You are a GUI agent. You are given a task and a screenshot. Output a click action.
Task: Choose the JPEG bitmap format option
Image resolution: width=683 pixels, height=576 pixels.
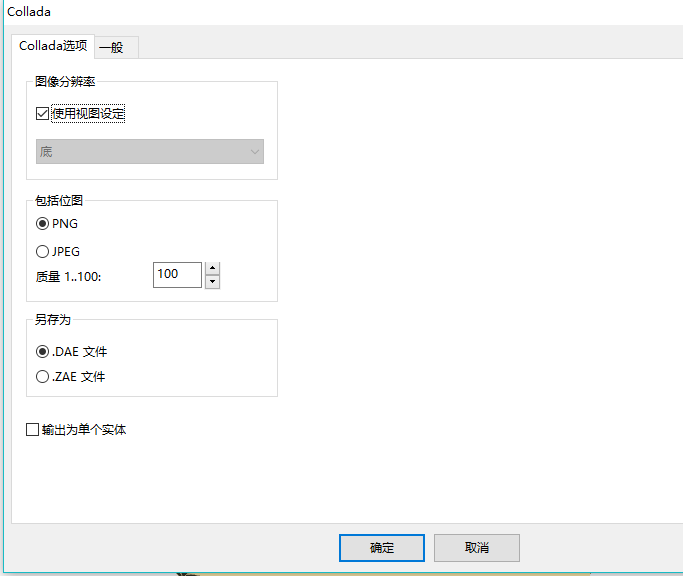click(x=43, y=252)
